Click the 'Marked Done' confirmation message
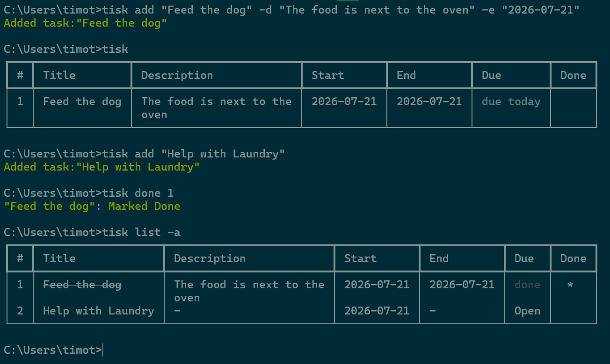610x364 pixels. pyautogui.click(x=144, y=206)
